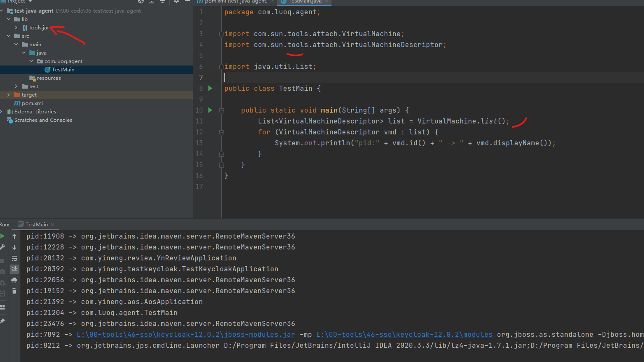
Task: Collapse the src folder
Action: pyautogui.click(x=8, y=36)
